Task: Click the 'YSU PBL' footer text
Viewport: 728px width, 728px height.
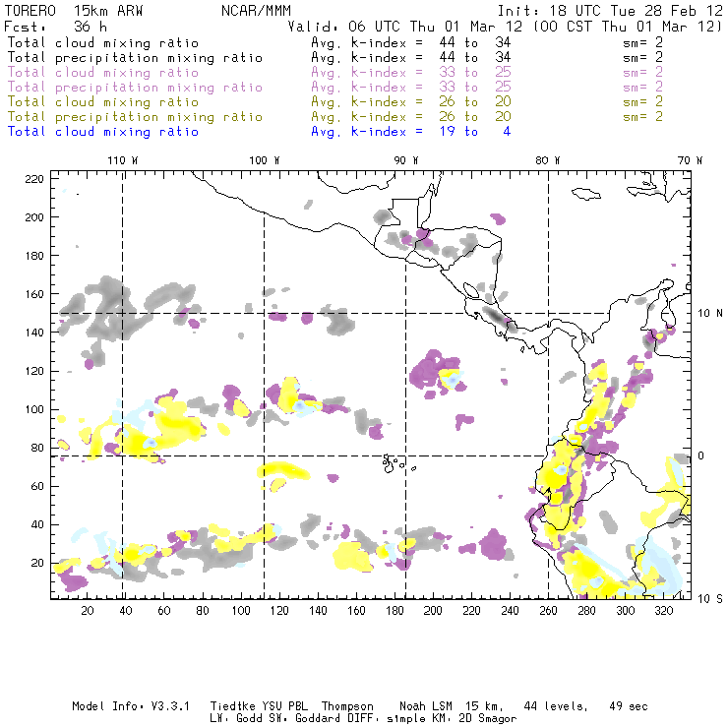Action: point(285,706)
